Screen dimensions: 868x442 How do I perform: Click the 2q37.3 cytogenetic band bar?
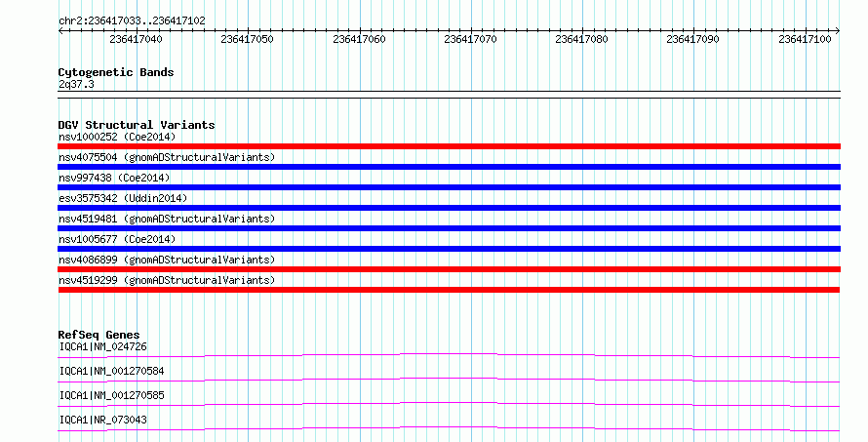coord(449,95)
